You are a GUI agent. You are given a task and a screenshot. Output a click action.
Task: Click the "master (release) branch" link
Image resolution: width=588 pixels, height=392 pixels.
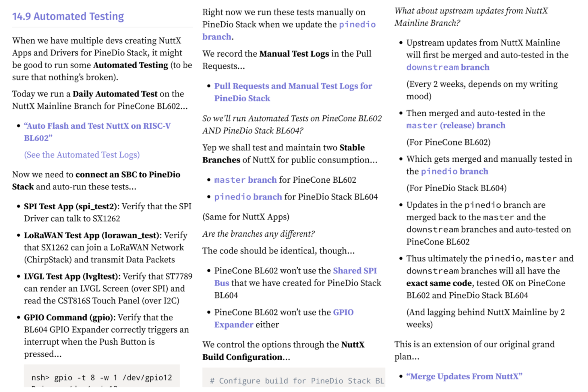[x=455, y=126]
